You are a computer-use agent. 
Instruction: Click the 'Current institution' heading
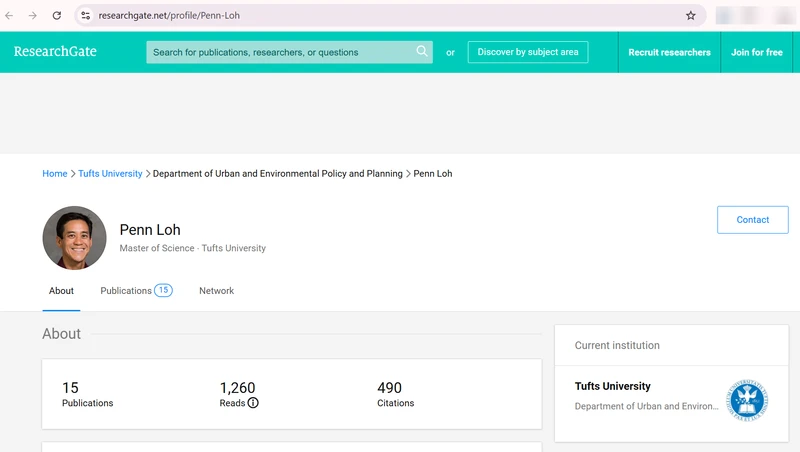617,345
